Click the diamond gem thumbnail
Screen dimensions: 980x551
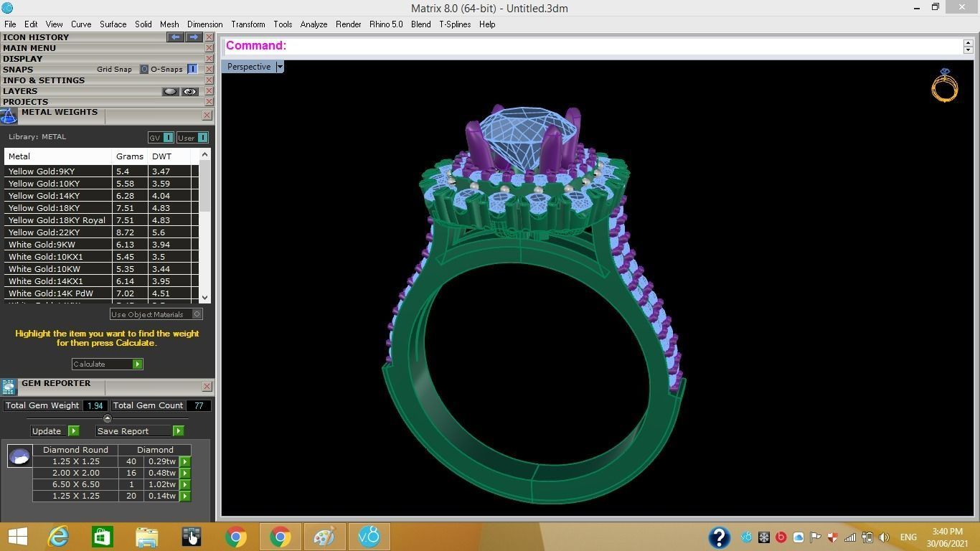pyautogui.click(x=19, y=456)
